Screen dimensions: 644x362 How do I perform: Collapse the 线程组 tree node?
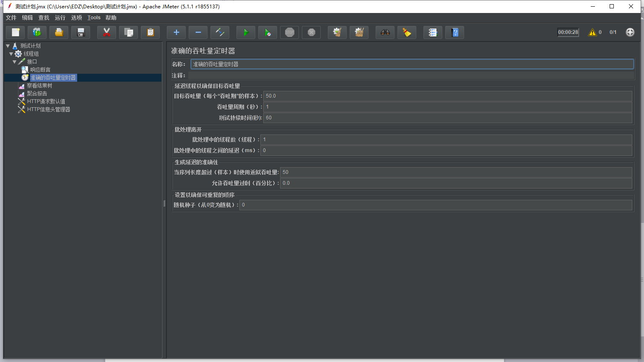point(11,54)
